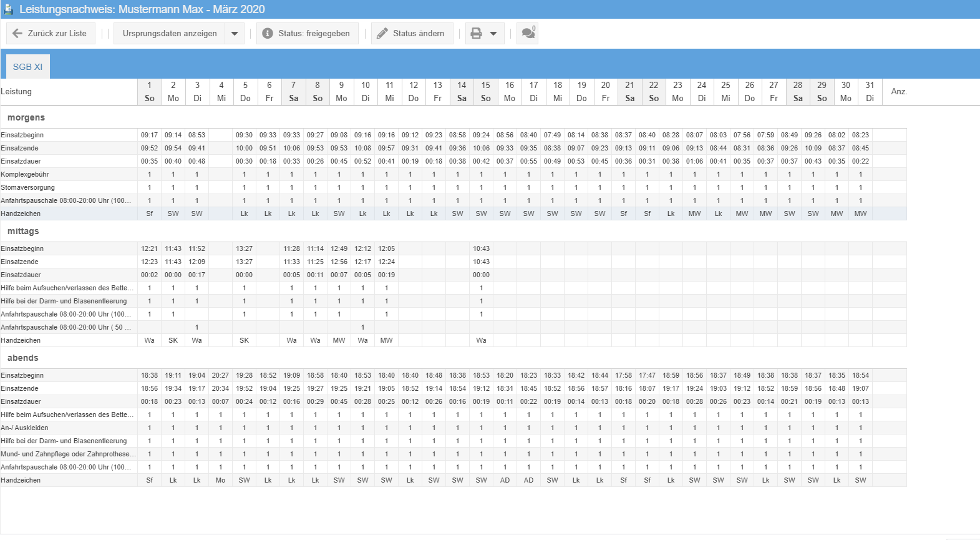Click the 'Anz.' column header
The width and height of the screenshot is (980, 540).
[x=899, y=92]
